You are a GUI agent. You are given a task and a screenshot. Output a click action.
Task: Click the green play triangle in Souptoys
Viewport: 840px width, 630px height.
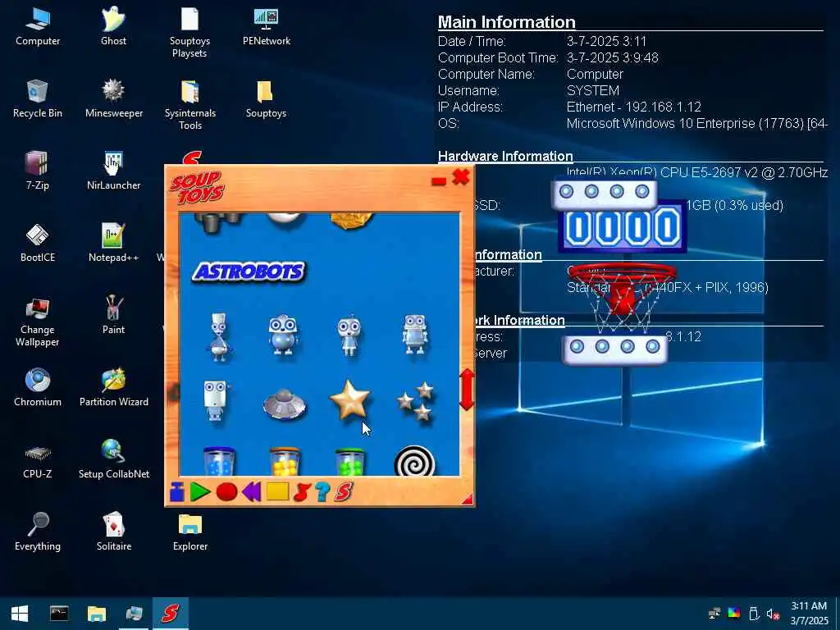pos(200,492)
